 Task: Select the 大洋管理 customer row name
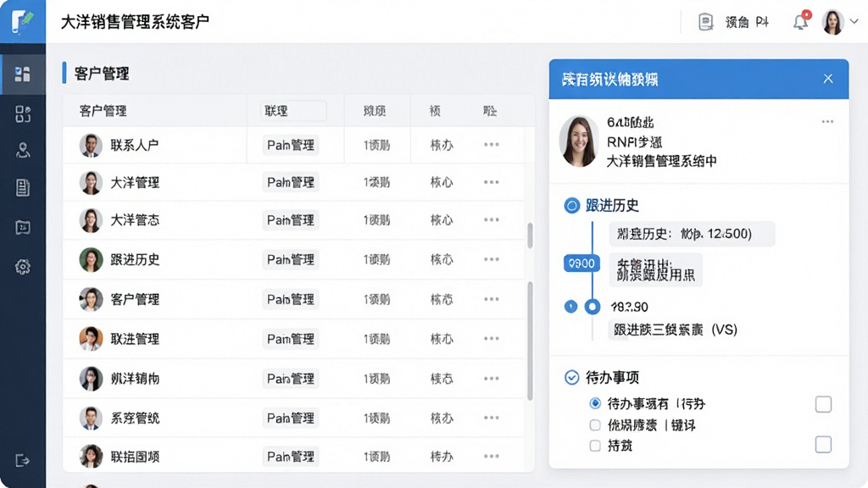coord(135,182)
